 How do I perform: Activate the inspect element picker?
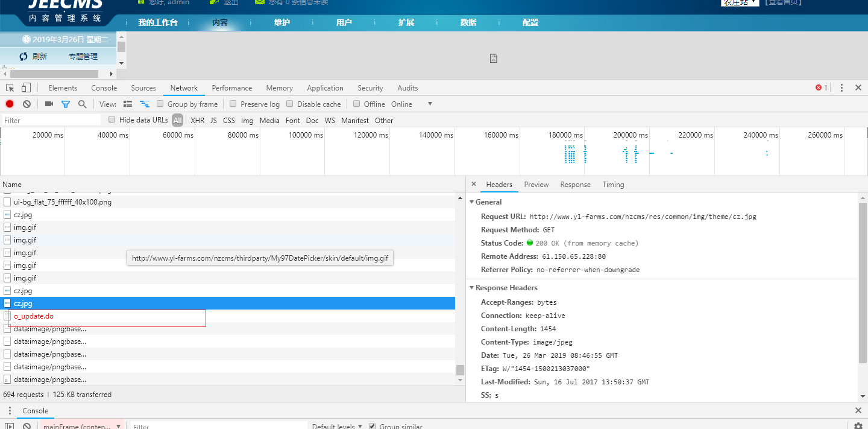10,88
